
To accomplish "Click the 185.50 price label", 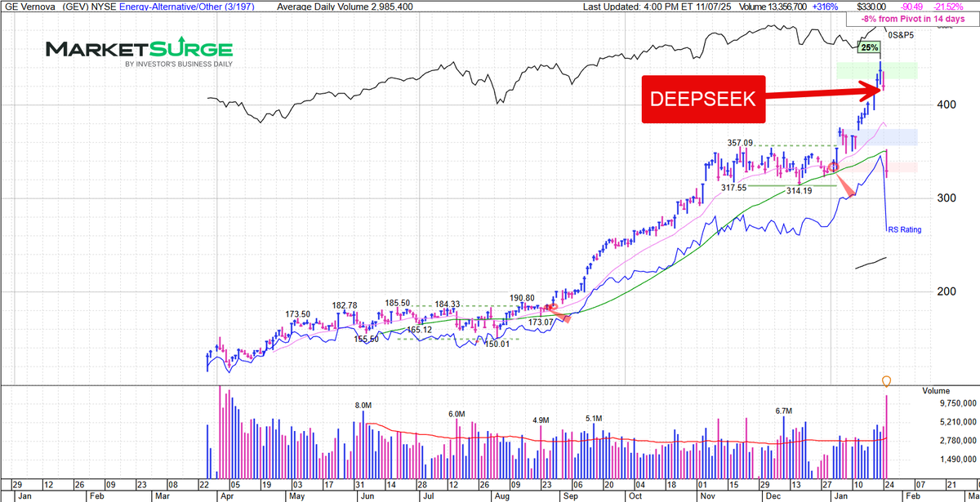I will coord(396,302).
